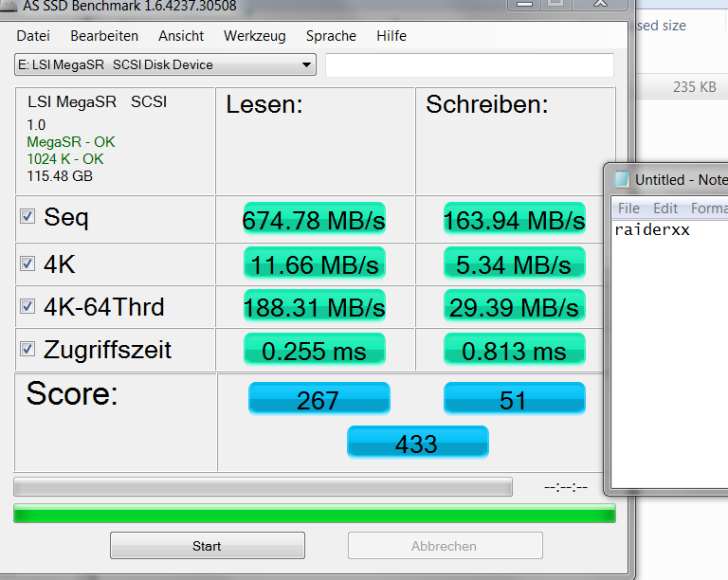
Task: Click the 4K read result 11.66 MB/s
Action: pos(315,263)
